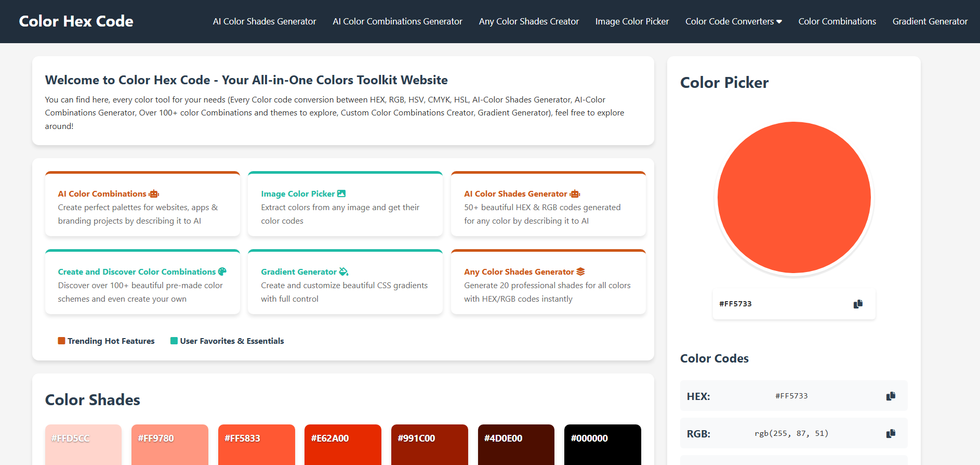The image size is (980, 465).
Task: Expand the Color Code Converters dropdown
Action: tap(734, 21)
